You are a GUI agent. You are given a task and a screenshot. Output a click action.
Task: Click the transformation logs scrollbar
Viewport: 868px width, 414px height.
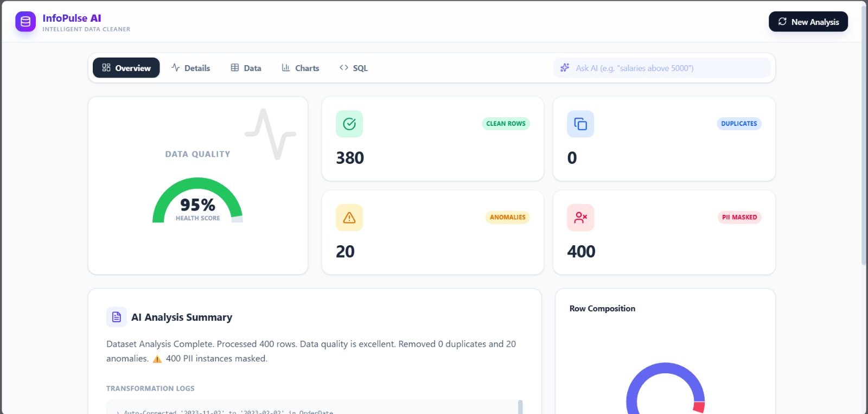point(520,407)
